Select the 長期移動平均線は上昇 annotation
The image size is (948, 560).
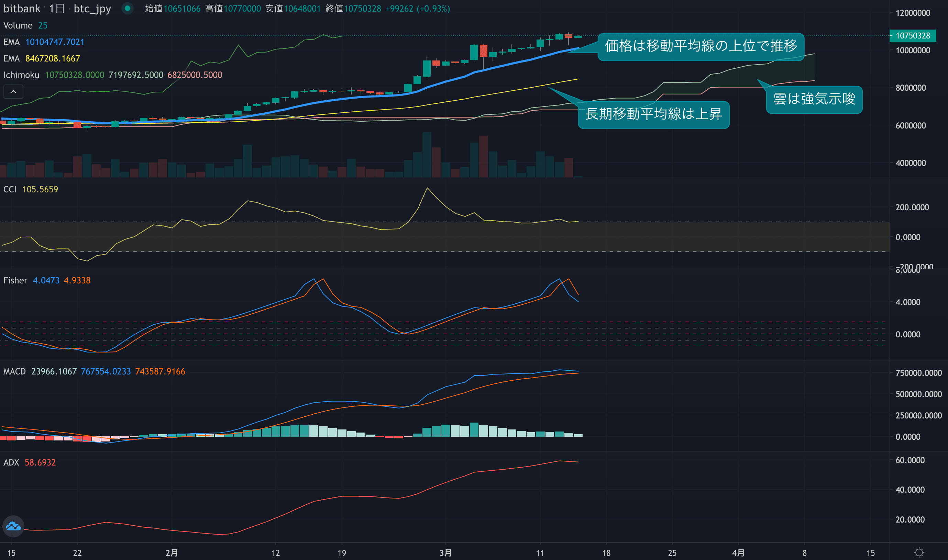(653, 114)
